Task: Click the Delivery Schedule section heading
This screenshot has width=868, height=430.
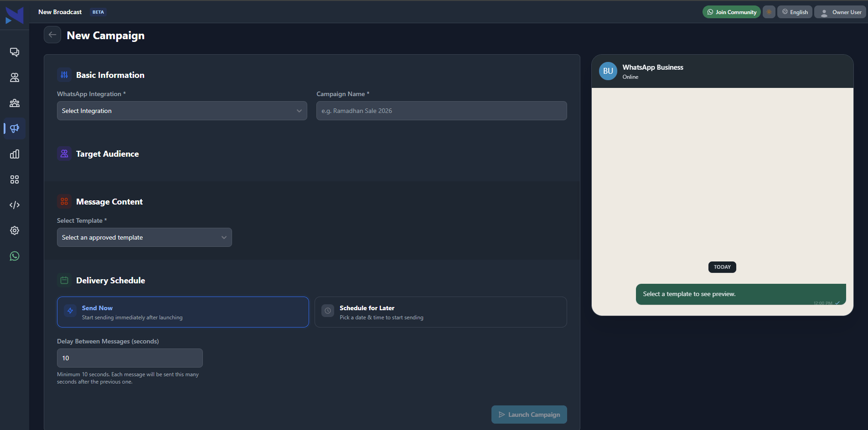Action: pos(111,280)
